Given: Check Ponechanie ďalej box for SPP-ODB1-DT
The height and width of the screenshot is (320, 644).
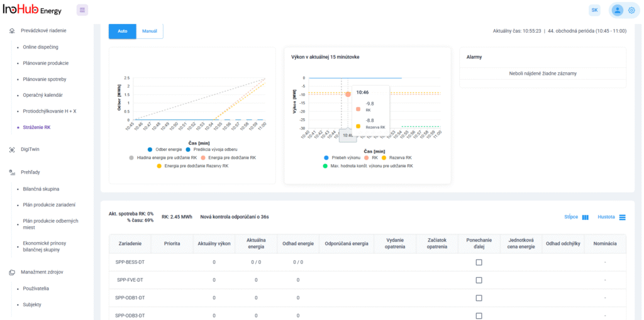Looking at the screenshot, I should [479, 297].
